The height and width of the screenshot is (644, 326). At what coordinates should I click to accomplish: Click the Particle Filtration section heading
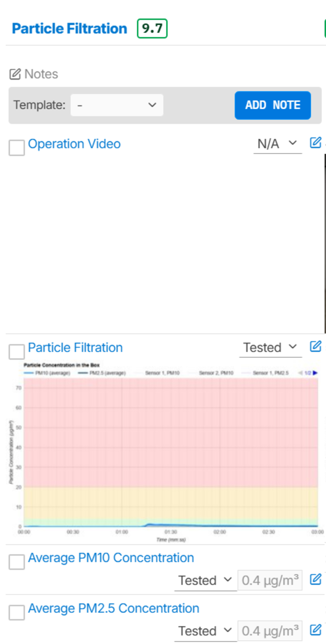69,28
